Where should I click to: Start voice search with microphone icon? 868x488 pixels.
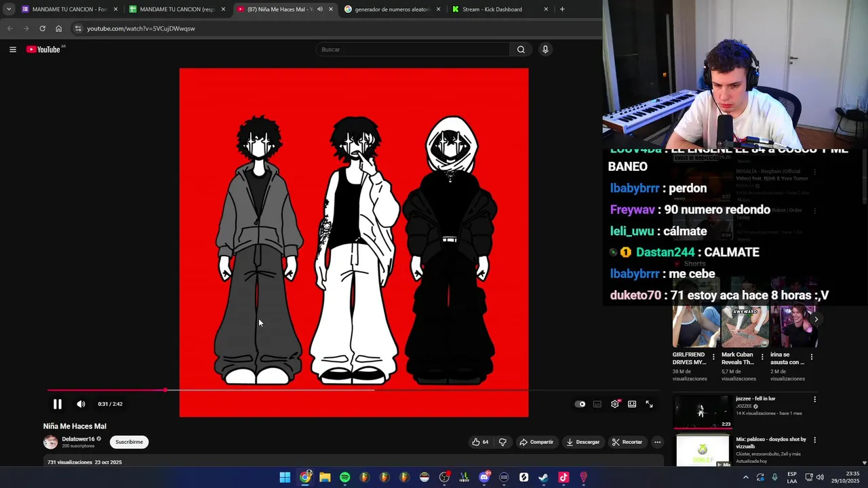[x=545, y=49]
